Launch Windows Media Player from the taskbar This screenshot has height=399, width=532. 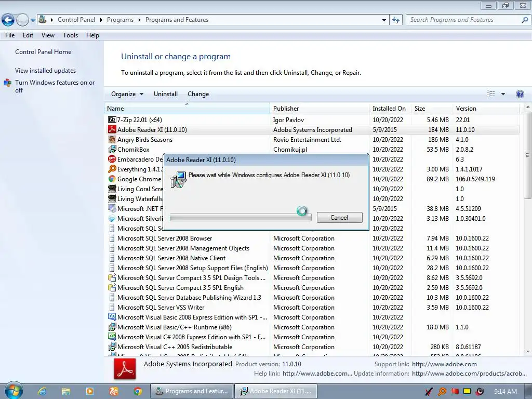(90, 391)
